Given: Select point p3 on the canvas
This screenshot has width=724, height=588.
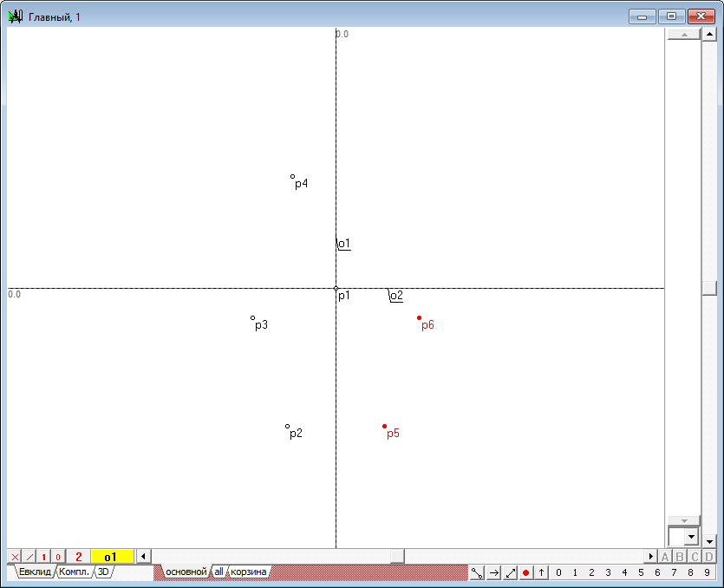Looking at the screenshot, I should point(252,317).
